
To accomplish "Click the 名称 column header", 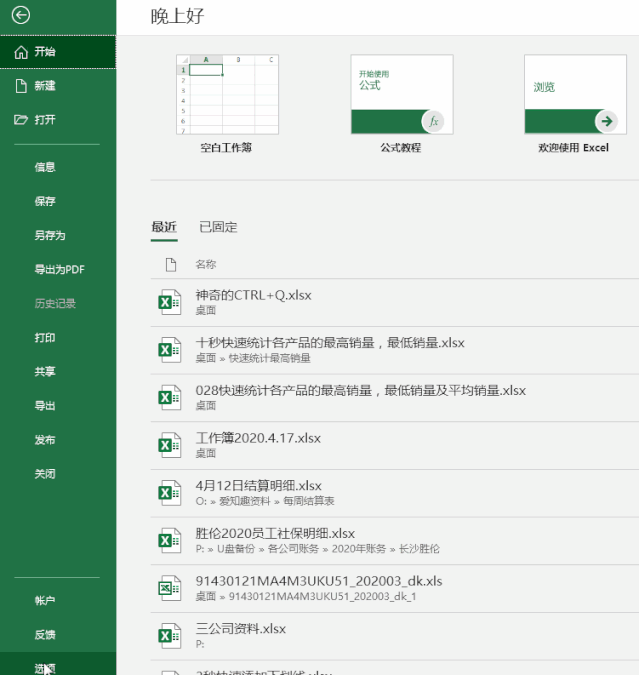I will pos(206,264).
